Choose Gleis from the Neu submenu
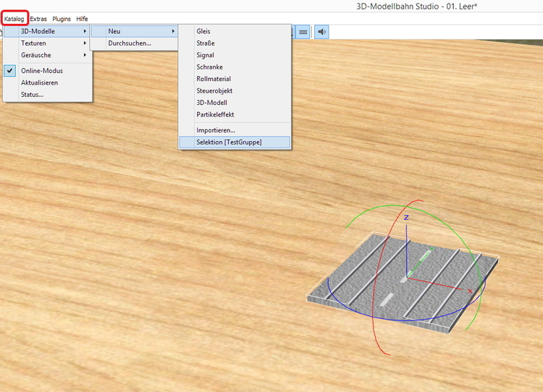Screen dimensions: 543x392 click(x=203, y=32)
